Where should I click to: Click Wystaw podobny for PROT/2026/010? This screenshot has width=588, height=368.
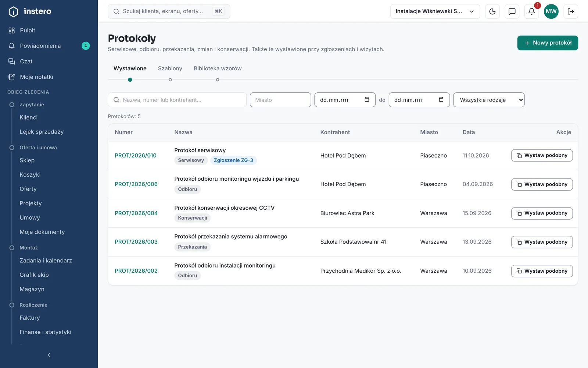[x=542, y=155]
